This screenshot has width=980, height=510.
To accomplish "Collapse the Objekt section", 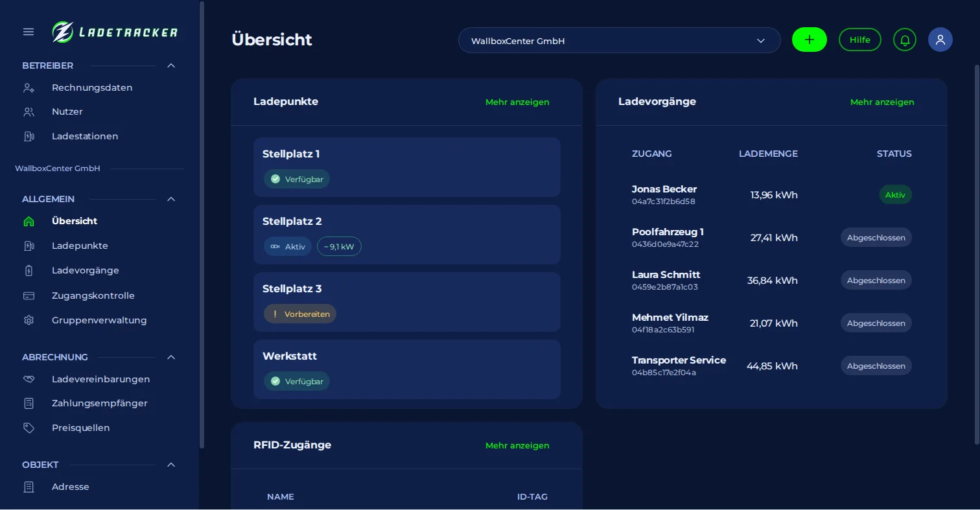I will click(171, 465).
